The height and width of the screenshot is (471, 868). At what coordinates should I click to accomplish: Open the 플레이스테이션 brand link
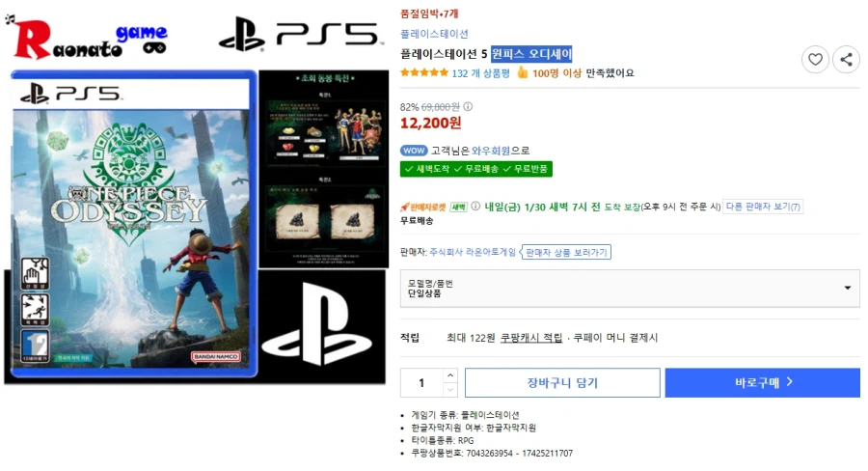(434, 35)
